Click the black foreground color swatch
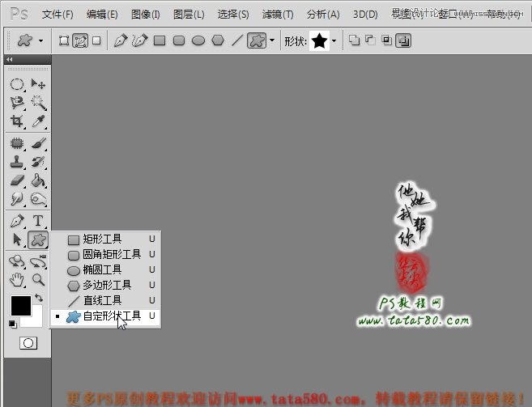 [x=21, y=306]
